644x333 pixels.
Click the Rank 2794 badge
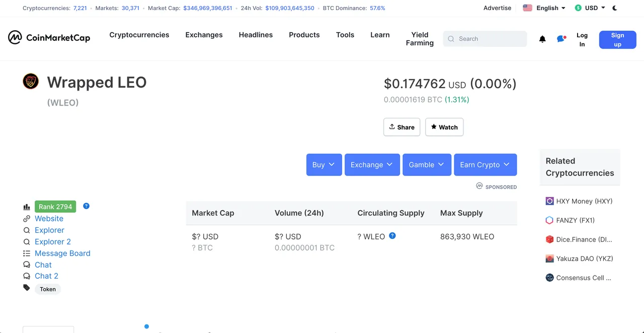(55, 207)
